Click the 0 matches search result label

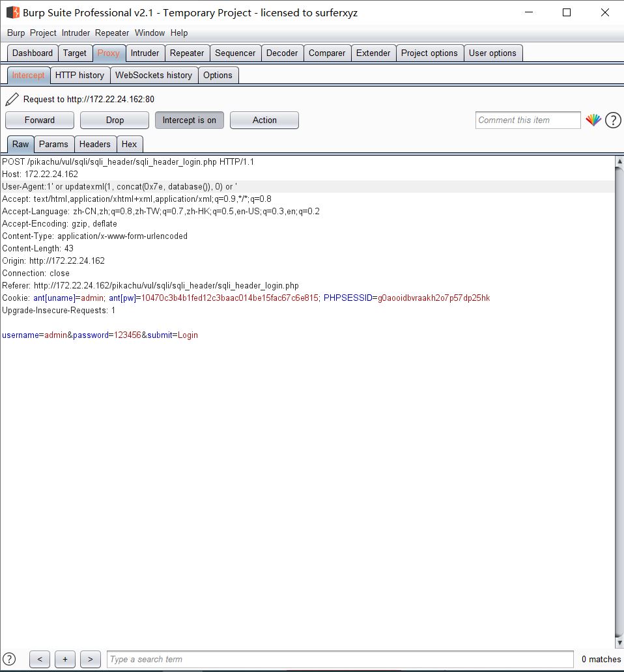[x=601, y=660]
